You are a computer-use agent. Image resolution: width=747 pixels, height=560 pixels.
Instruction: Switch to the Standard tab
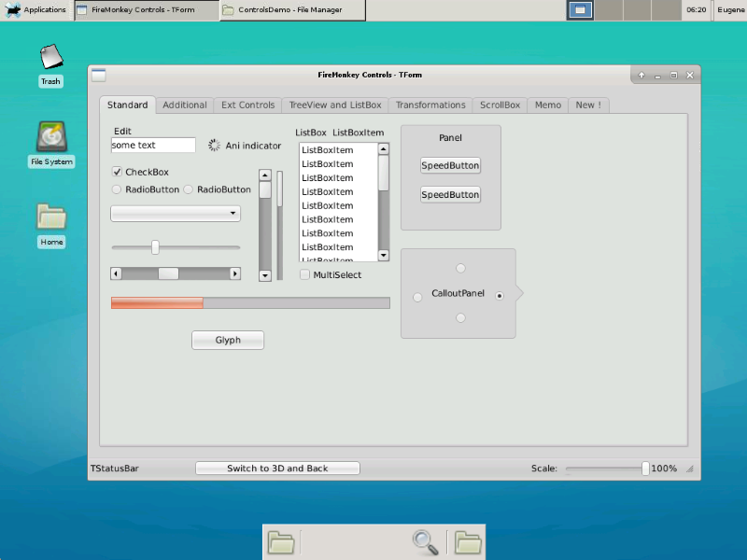[x=128, y=105]
